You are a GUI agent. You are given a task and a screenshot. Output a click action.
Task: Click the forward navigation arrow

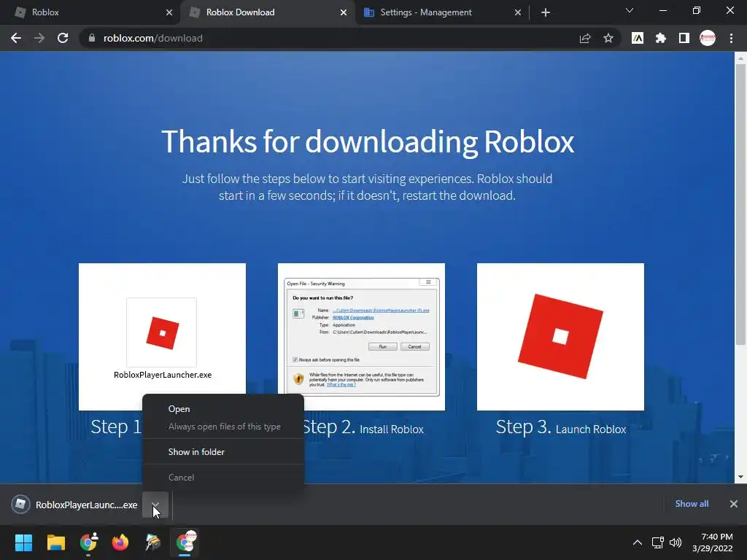click(39, 38)
